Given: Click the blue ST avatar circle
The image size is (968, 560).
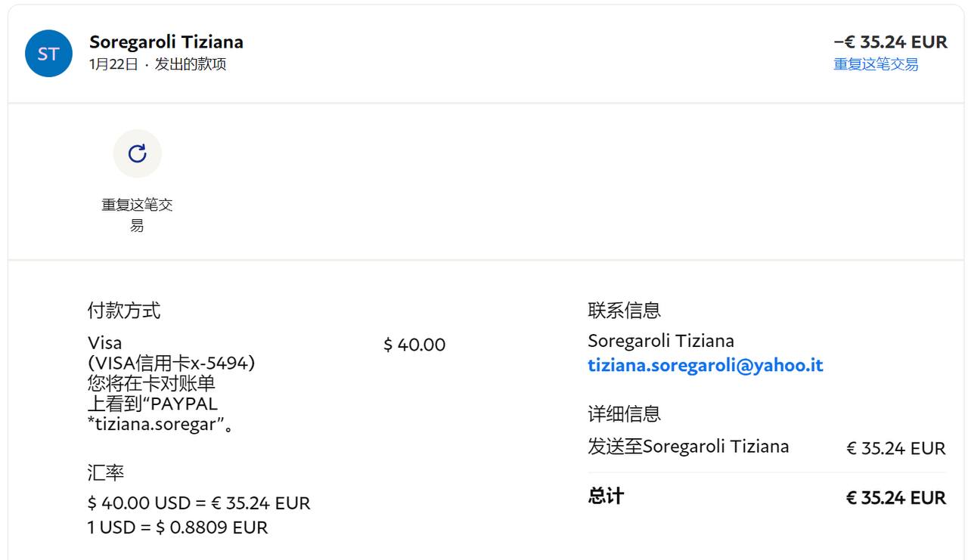Looking at the screenshot, I should point(48,54).
